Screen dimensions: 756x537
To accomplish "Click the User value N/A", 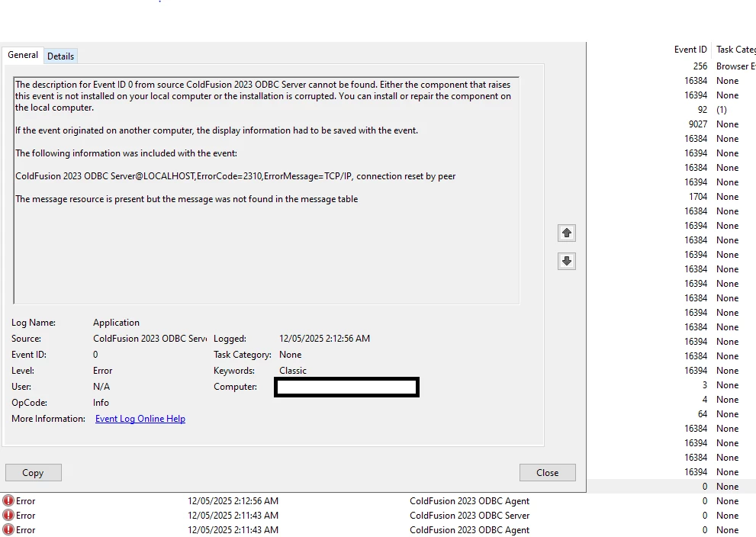I will tap(101, 387).
